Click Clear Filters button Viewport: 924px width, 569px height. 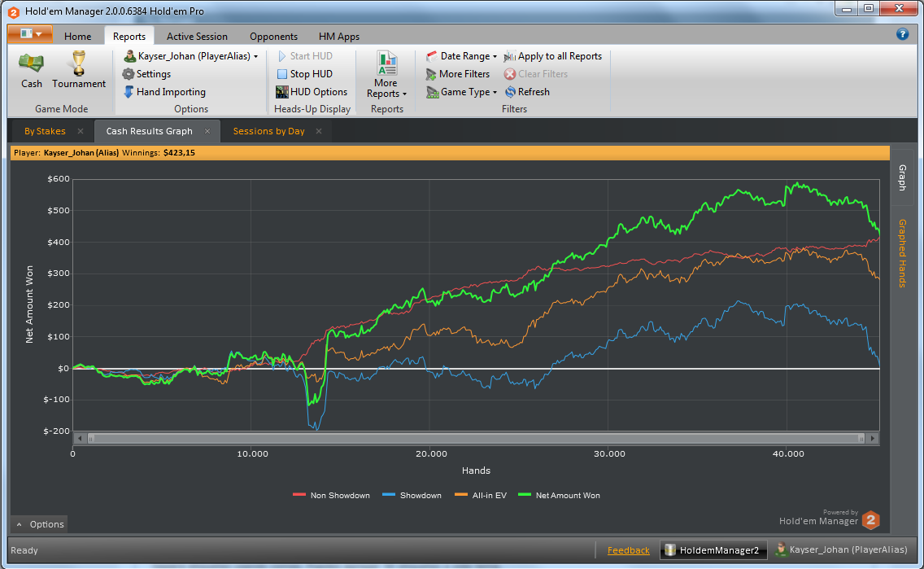point(536,74)
